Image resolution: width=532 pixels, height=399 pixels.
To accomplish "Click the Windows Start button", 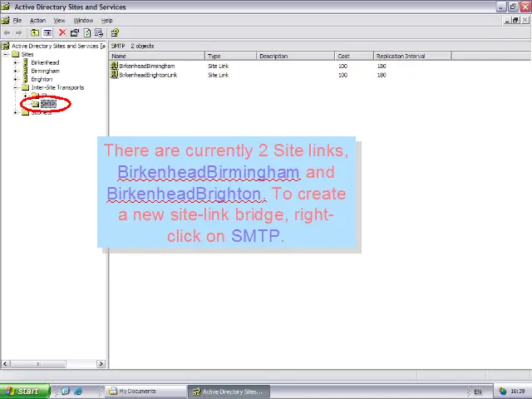I will 22,391.
